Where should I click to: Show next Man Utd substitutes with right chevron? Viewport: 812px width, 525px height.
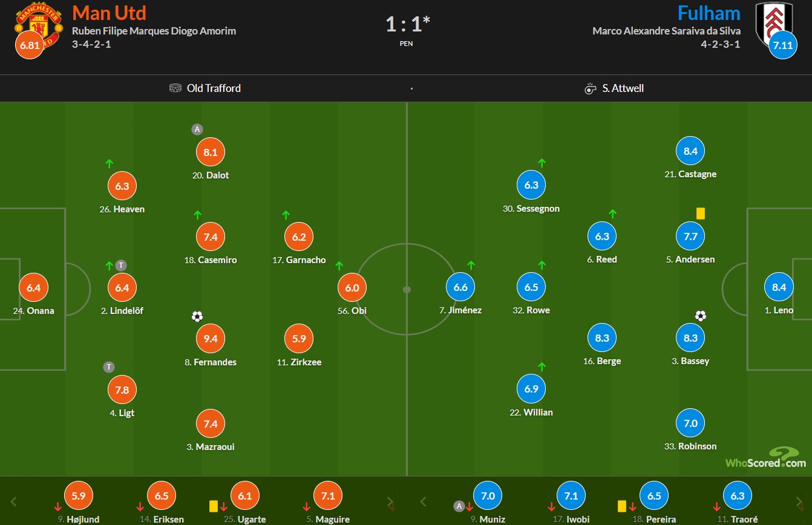point(391,501)
